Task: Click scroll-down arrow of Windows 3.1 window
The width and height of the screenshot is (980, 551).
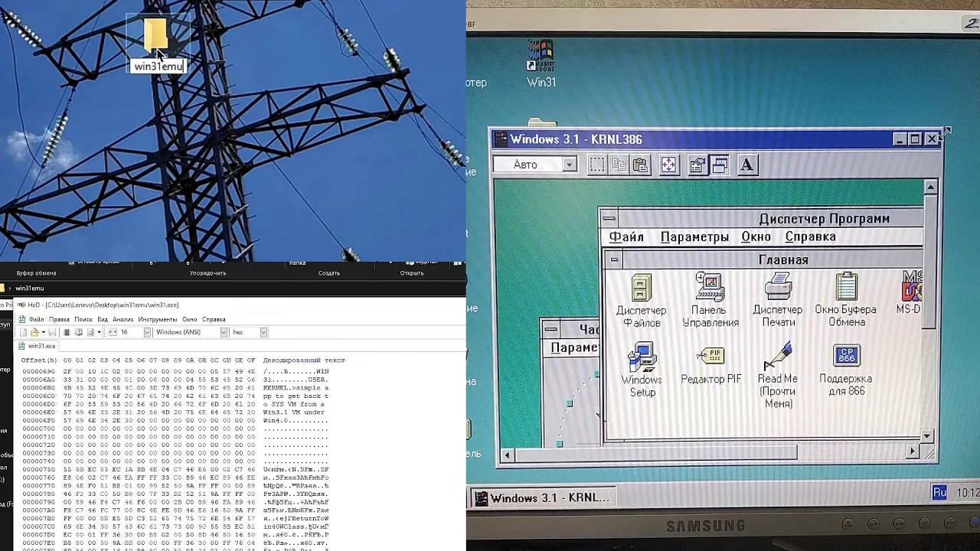Action: tap(927, 436)
